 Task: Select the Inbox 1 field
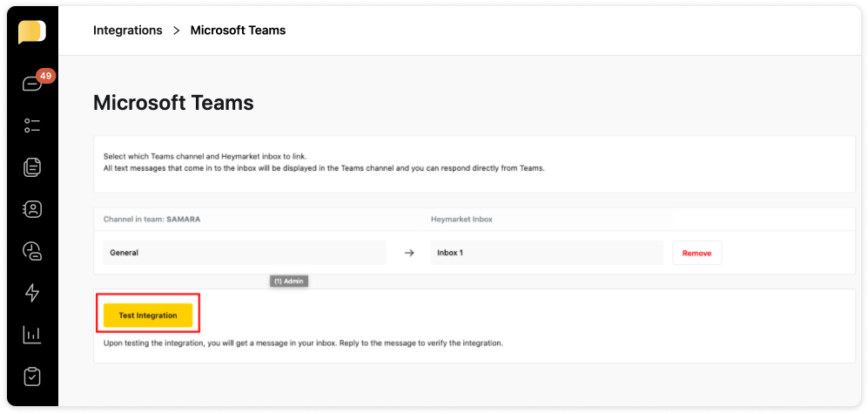coord(547,253)
